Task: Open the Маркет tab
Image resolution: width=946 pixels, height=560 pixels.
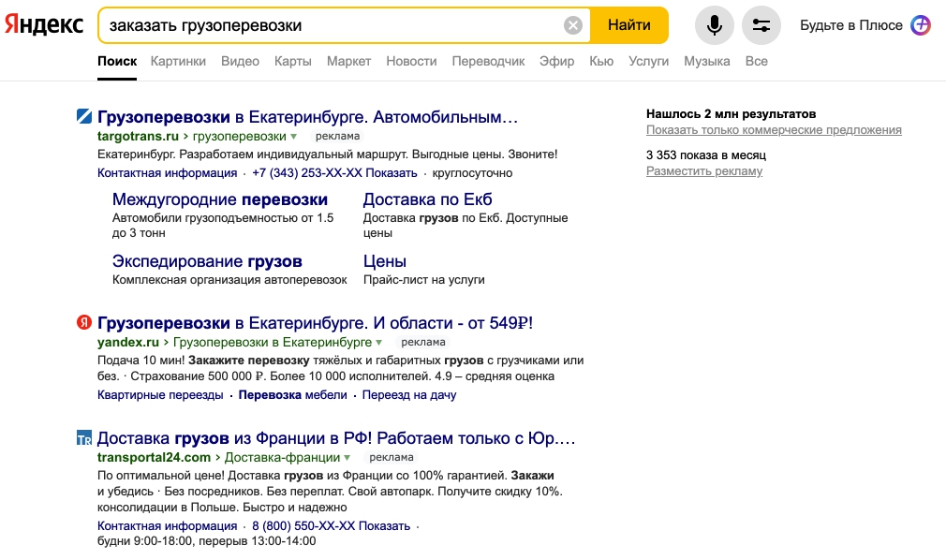Action: click(x=348, y=61)
